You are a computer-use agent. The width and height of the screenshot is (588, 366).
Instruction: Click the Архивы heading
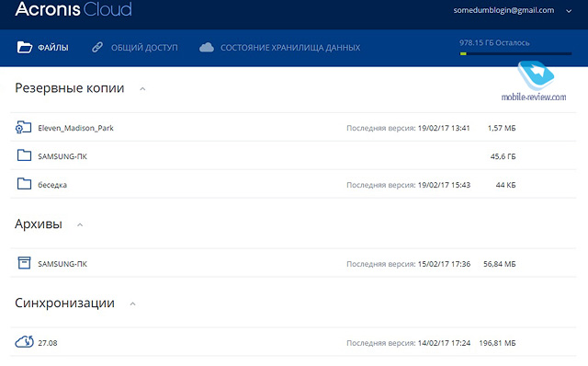point(39,224)
